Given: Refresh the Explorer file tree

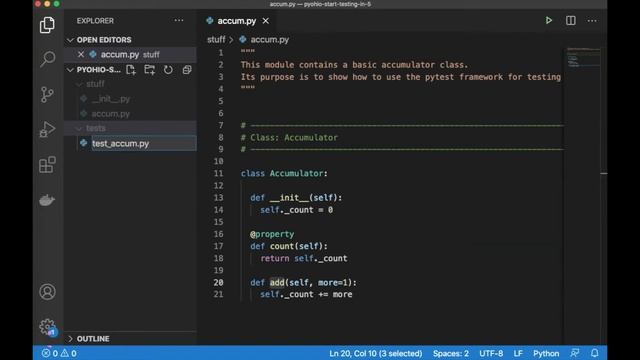Looking at the screenshot, I should point(168,70).
